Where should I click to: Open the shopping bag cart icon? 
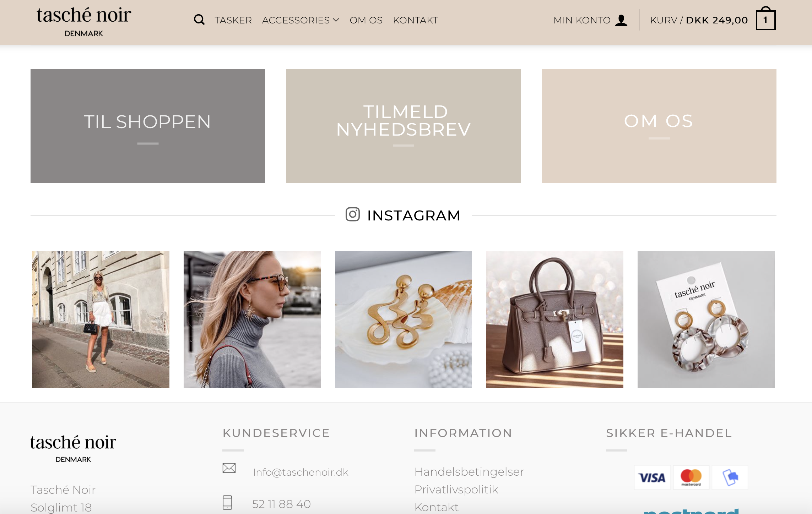click(x=765, y=19)
